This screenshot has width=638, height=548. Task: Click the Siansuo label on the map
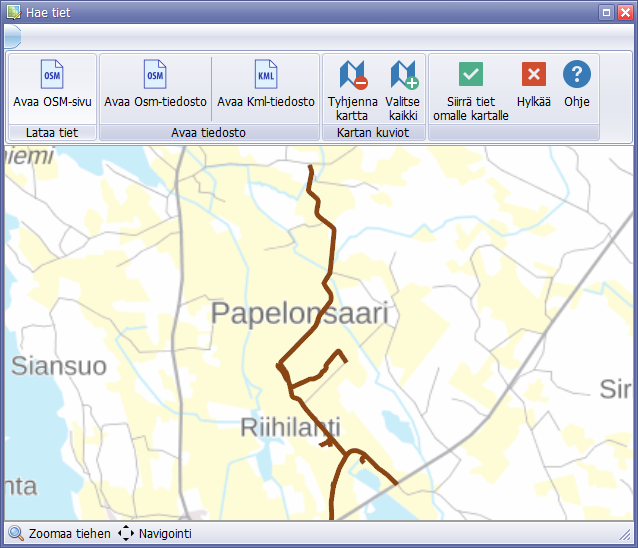click(x=58, y=366)
